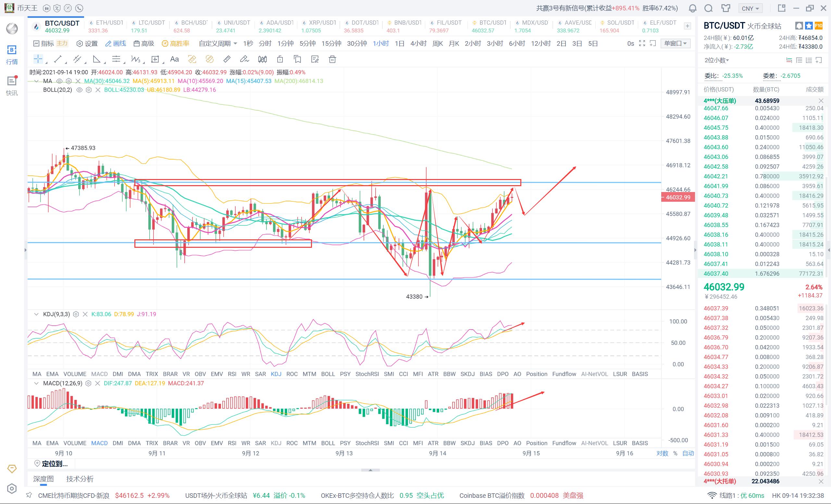This screenshot has height=504, width=831.
Task: Expand the bottom panel arrow handle
Action: 370,470
